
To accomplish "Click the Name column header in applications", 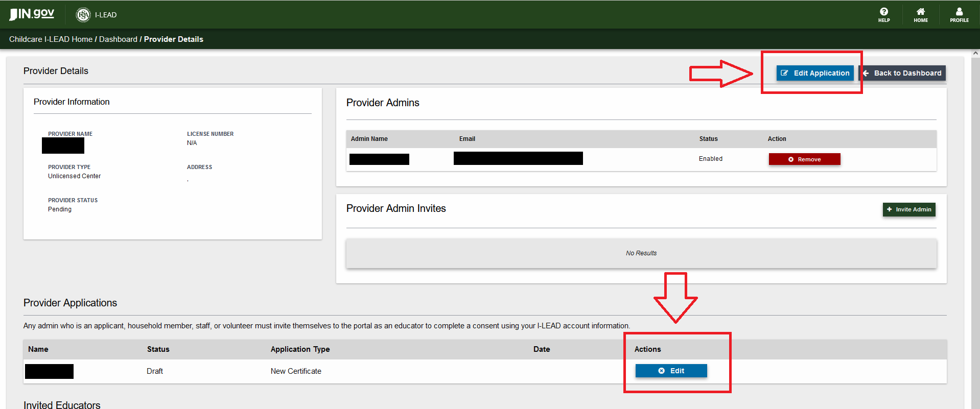I will click(x=38, y=349).
